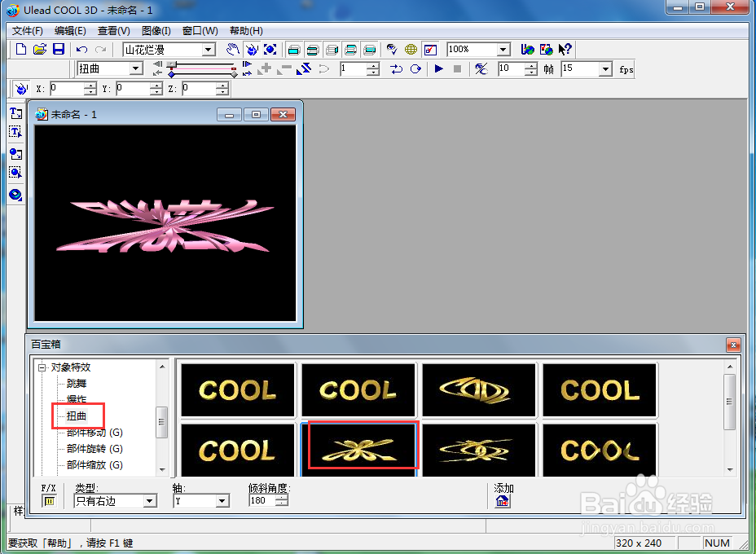Viewport: 756px width, 554px height.
Task: Open the 图像(I) menu
Action: pyautogui.click(x=156, y=31)
